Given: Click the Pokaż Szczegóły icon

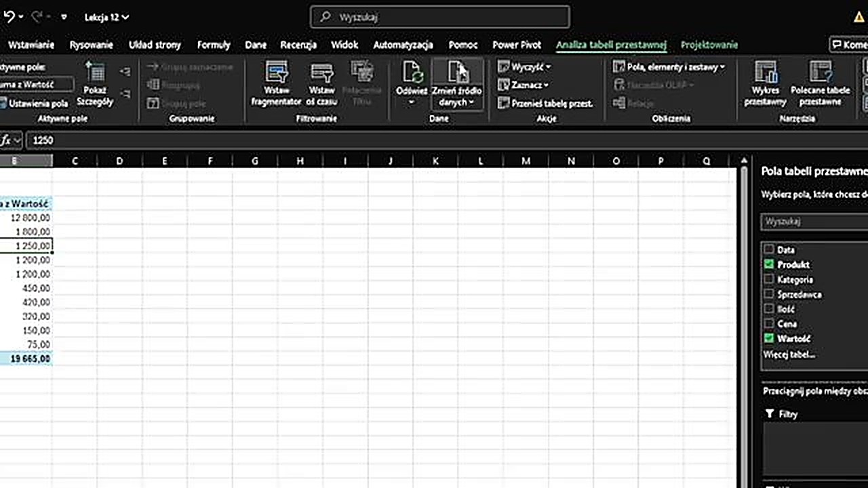Looking at the screenshot, I should [x=95, y=73].
